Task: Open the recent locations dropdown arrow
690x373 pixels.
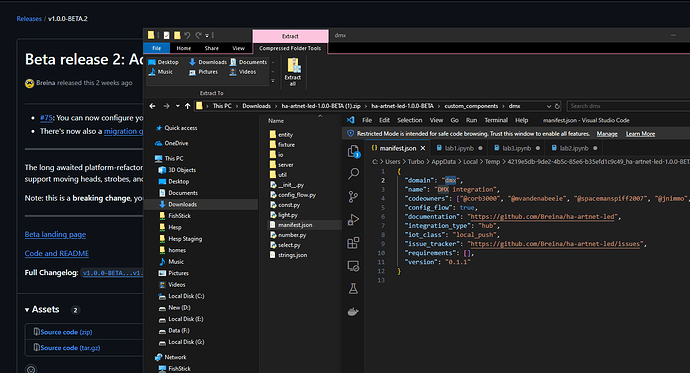Action: [177, 106]
